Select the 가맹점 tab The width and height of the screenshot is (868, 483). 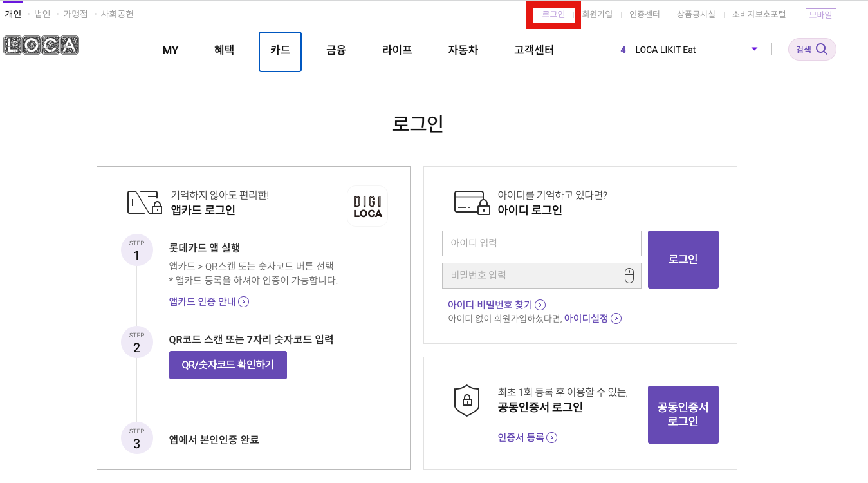[75, 14]
